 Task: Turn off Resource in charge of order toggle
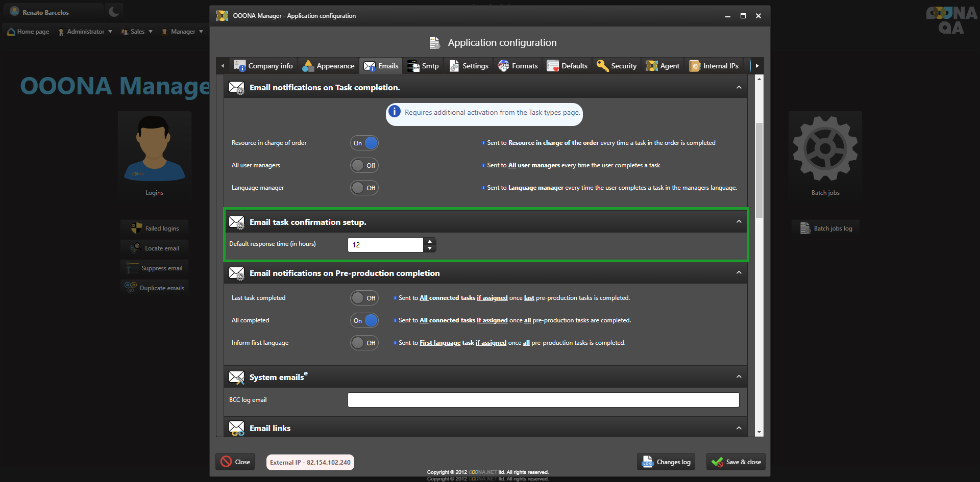pos(364,143)
